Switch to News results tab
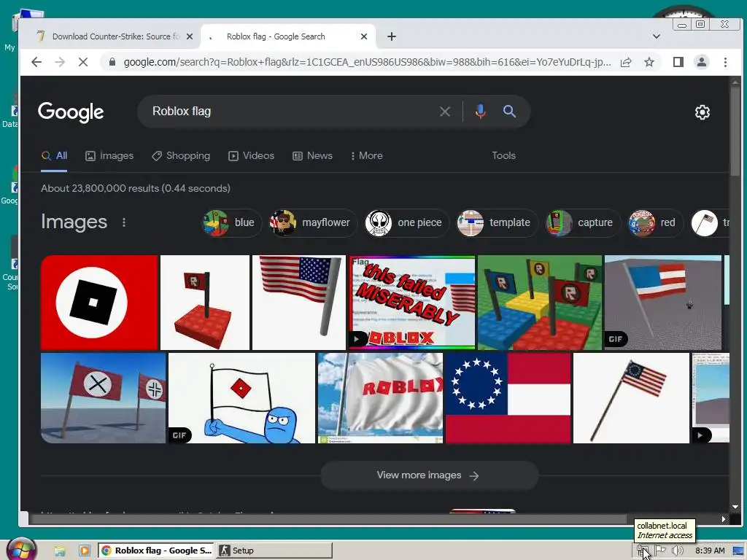 pyautogui.click(x=312, y=156)
